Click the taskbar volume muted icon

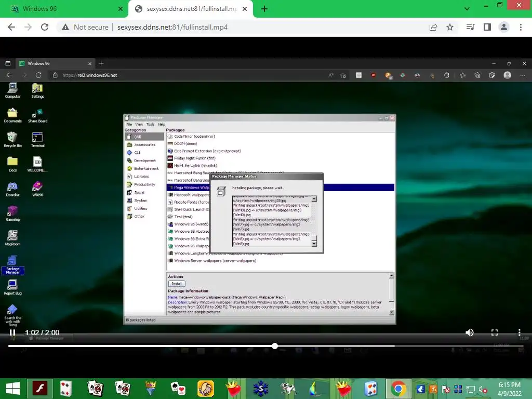[x=483, y=390]
